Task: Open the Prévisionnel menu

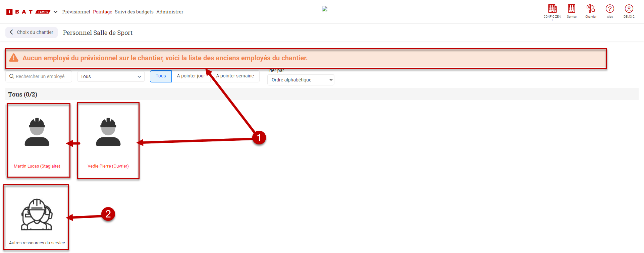Action: [x=76, y=12]
